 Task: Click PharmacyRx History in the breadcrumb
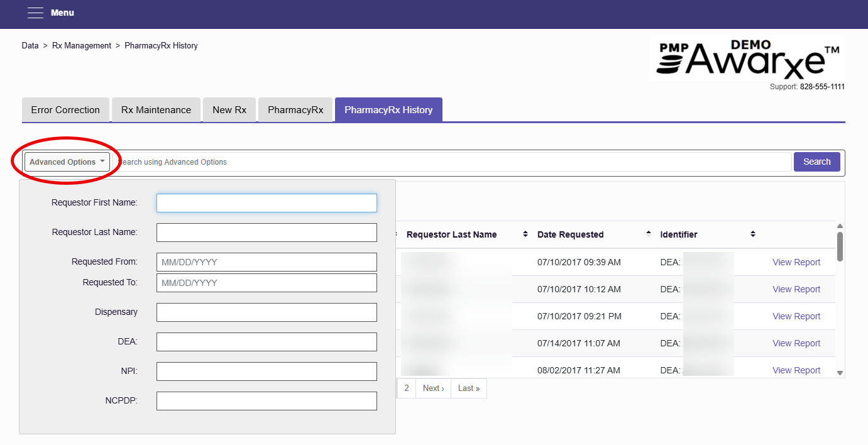point(161,46)
